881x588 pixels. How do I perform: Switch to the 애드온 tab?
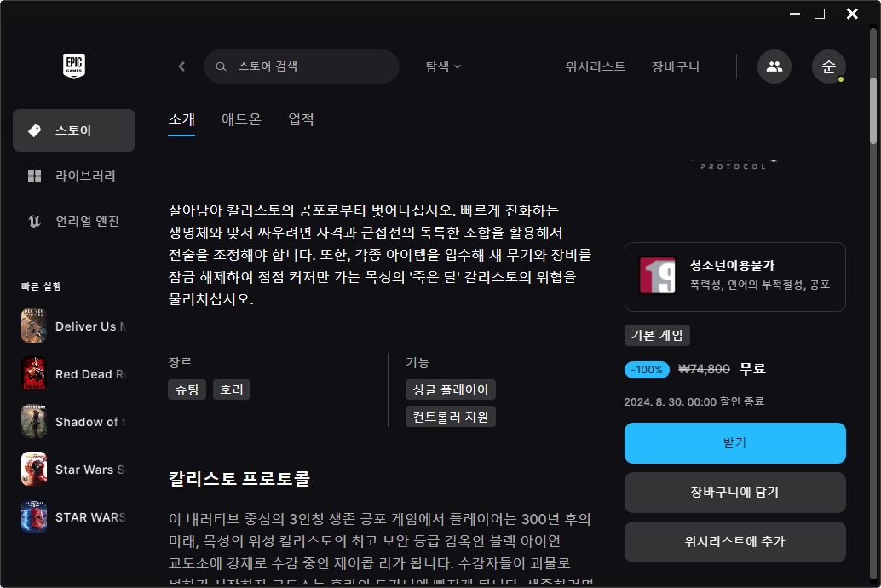[x=241, y=119]
